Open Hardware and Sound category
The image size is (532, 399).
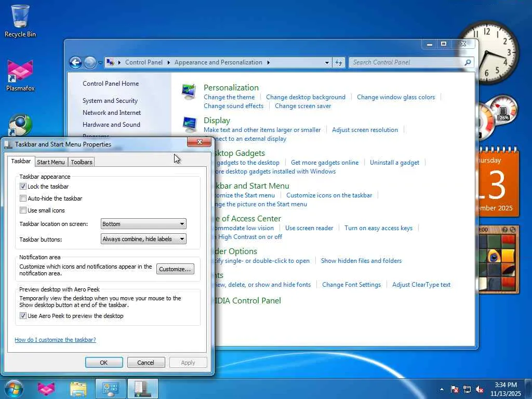click(111, 125)
